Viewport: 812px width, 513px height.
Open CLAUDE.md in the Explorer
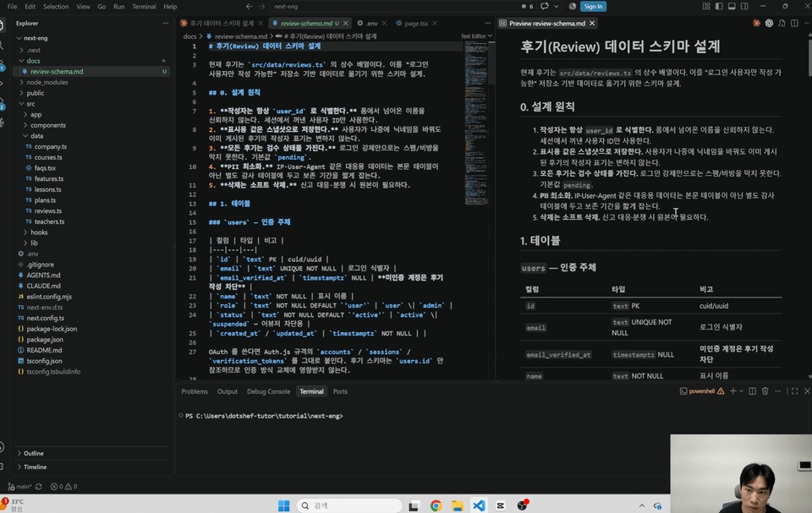pos(43,286)
